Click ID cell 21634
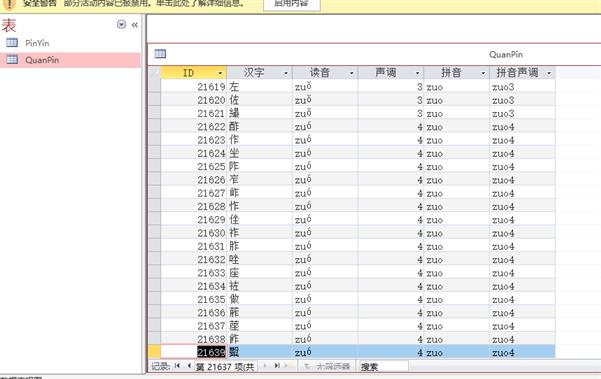The width and height of the screenshot is (601, 379). pyautogui.click(x=194, y=286)
